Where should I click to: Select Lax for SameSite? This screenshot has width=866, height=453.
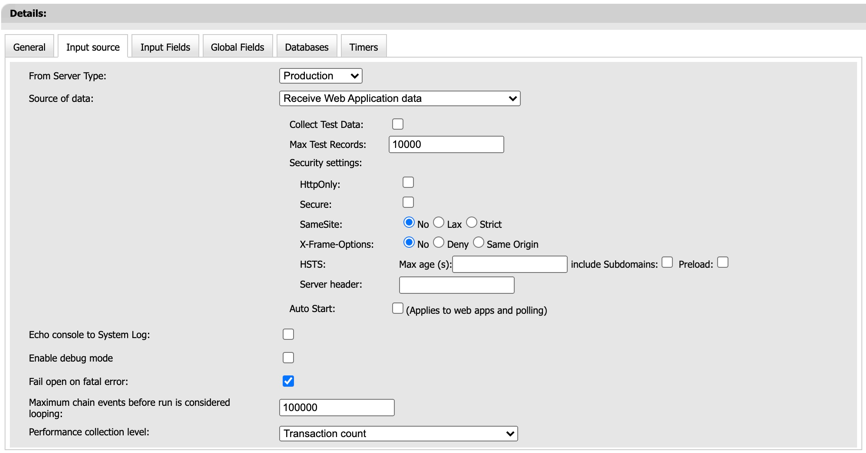(x=439, y=223)
